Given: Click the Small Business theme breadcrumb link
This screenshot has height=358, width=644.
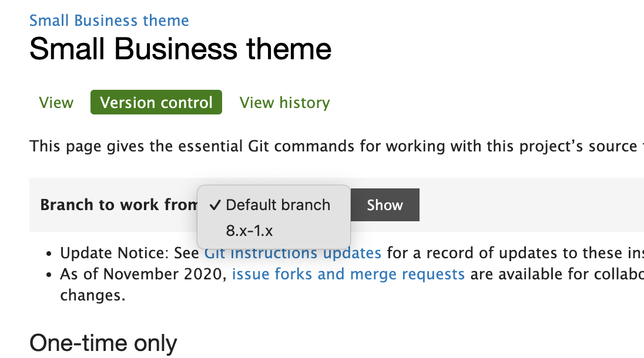Looking at the screenshot, I should [109, 20].
